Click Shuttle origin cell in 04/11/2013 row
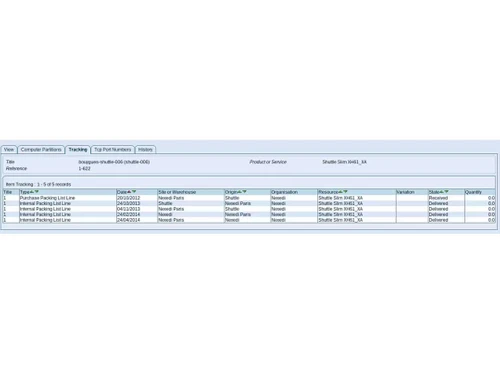This screenshot has height=375, width=500. tap(232, 209)
